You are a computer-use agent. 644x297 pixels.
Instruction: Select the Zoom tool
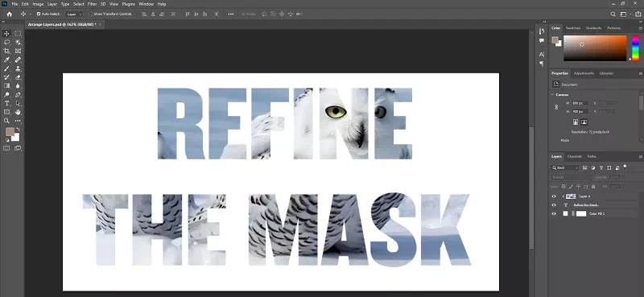point(6,121)
